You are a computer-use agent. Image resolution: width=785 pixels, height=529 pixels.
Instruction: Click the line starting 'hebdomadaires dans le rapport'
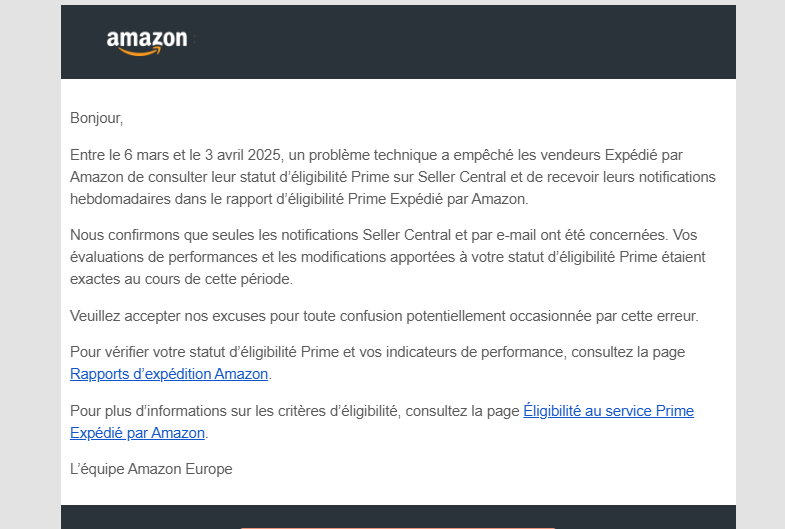(x=299, y=199)
